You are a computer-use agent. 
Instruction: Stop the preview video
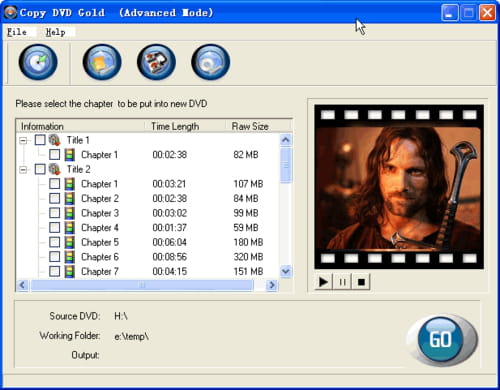click(361, 282)
